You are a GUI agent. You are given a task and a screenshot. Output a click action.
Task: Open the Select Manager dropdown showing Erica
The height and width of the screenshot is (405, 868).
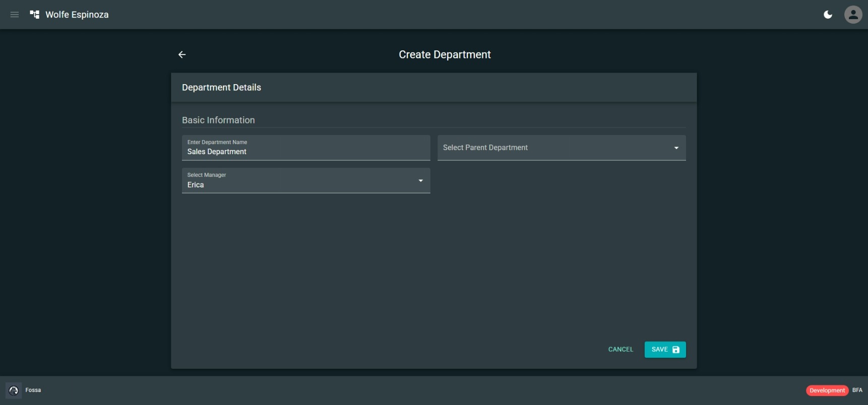pyautogui.click(x=306, y=180)
